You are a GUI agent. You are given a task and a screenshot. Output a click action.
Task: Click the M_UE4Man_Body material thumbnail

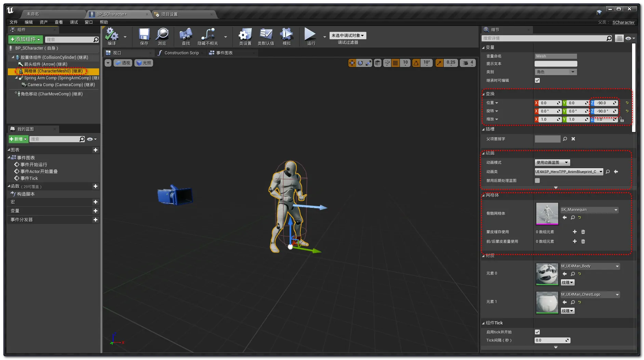(x=547, y=274)
